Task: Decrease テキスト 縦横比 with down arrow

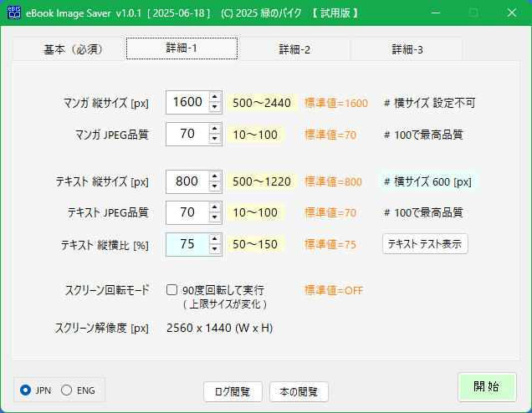Action: [214, 249]
